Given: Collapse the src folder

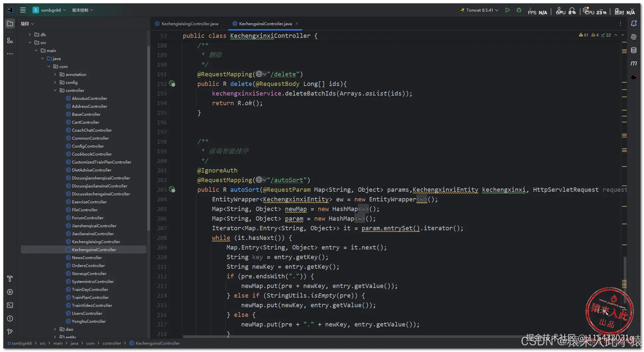Looking at the screenshot, I should [x=30, y=42].
